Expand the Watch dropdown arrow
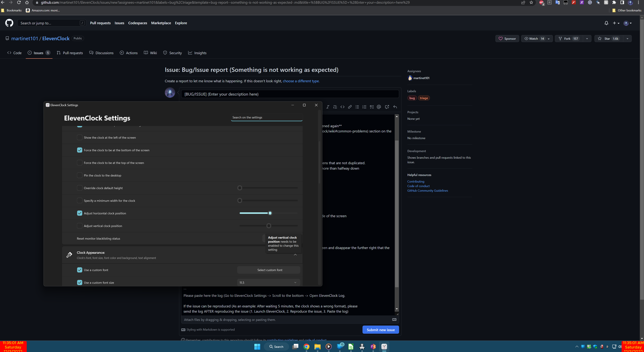This screenshot has height=352, width=644. click(548, 39)
